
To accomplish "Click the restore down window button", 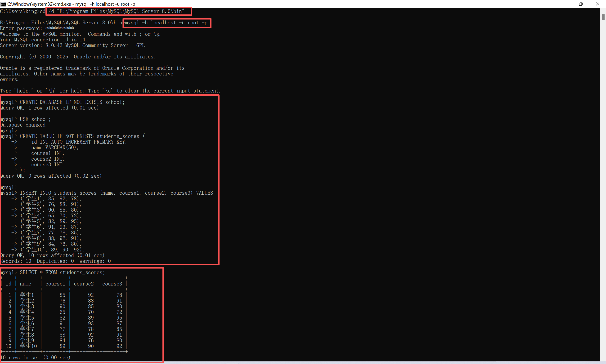I will (581, 4).
